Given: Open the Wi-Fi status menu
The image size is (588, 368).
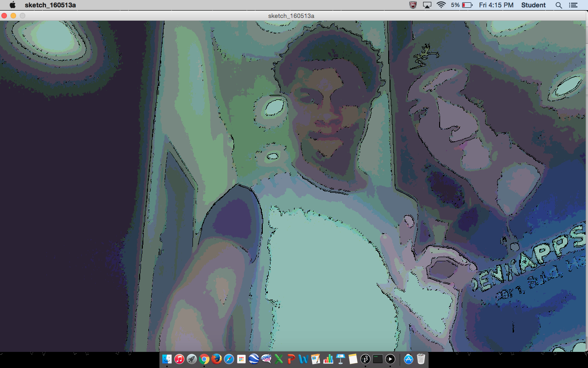Looking at the screenshot, I should (x=441, y=5).
